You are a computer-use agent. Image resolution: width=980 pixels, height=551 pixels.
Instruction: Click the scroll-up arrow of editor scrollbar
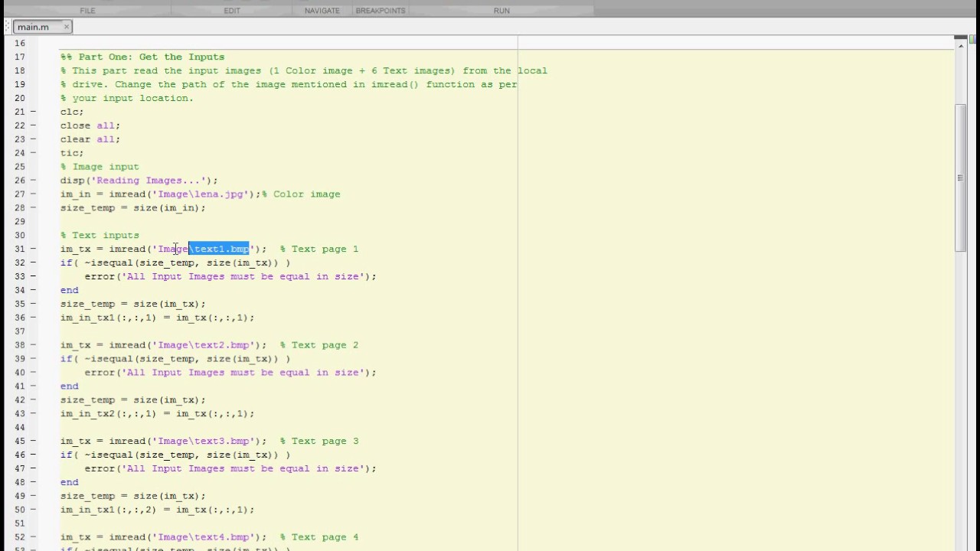click(960, 46)
